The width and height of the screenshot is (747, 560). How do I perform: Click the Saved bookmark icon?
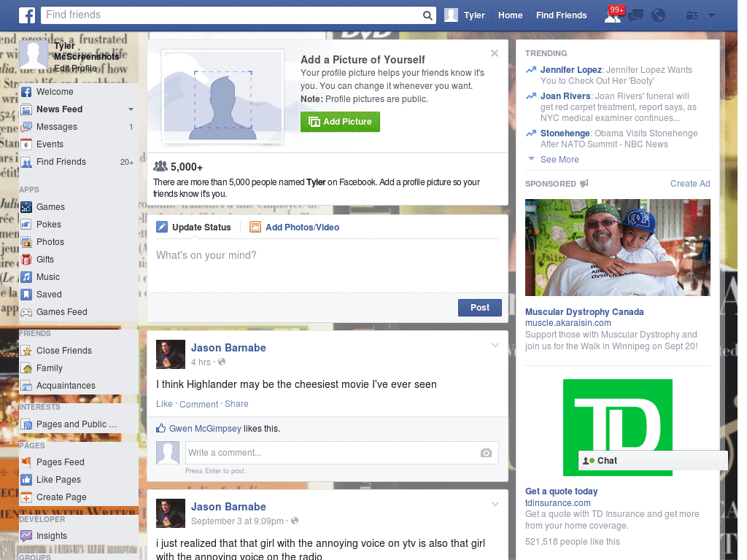coord(27,295)
